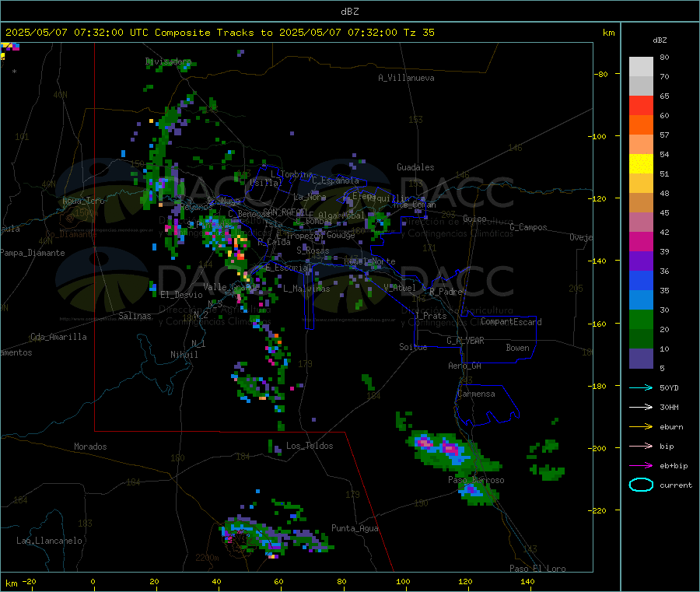Pick the red 65 dBZ swatch
This screenshot has height=592, width=700.
pos(641,105)
